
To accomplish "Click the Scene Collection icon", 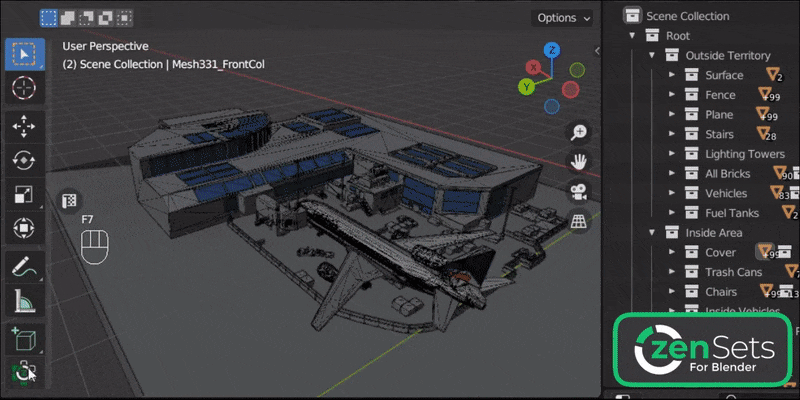I will tap(633, 16).
